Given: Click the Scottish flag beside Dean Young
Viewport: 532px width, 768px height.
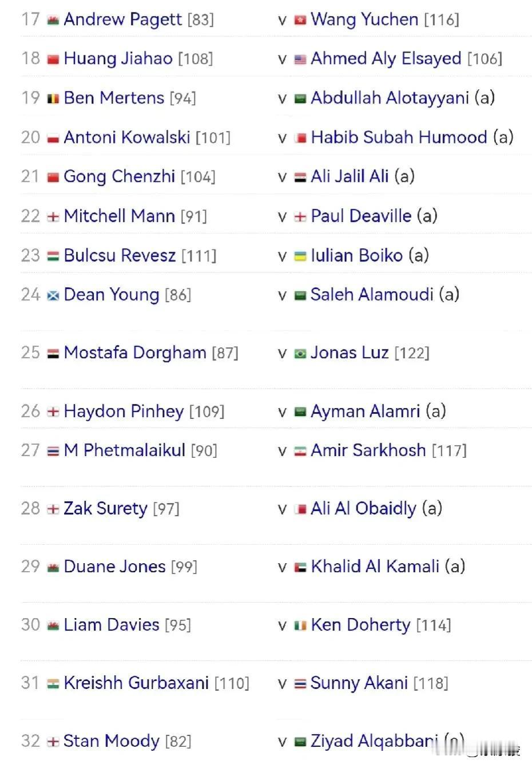Looking at the screenshot, I should pyautogui.click(x=53, y=296).
